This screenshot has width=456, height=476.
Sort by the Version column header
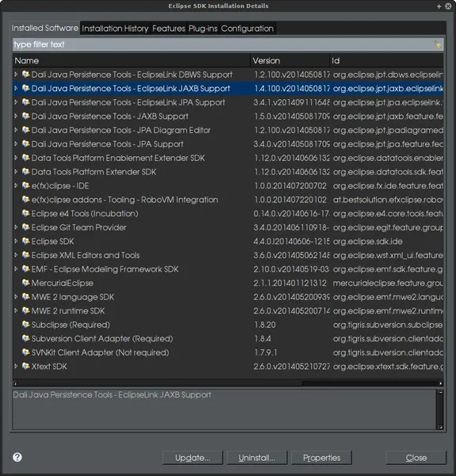coord(289,61)
